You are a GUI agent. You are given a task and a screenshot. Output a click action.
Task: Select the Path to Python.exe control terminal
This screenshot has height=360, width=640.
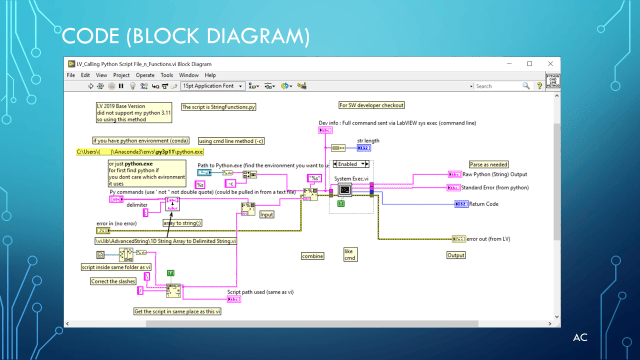(x=204, y=173)
